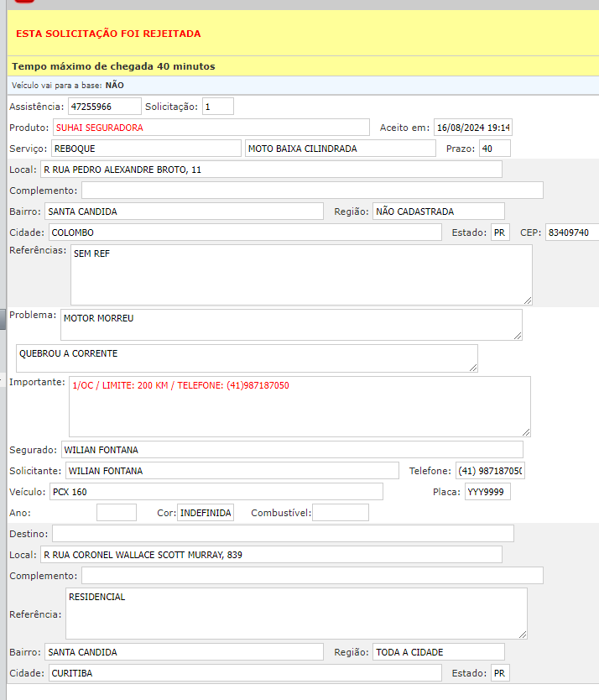Click the Telefone field
Screen dimensions: 599x700
click(490, 471)
